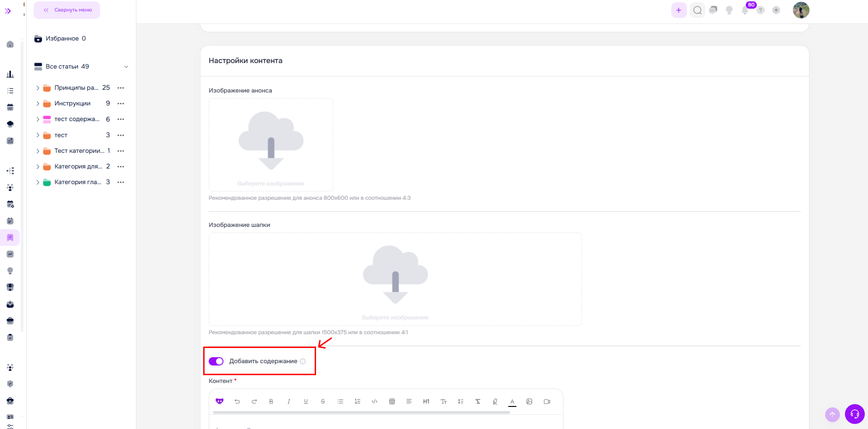Open three-dots menu for 'Принципы ра...'
Image resolution: width=868 pixels, height=429 pixels.
121,88
